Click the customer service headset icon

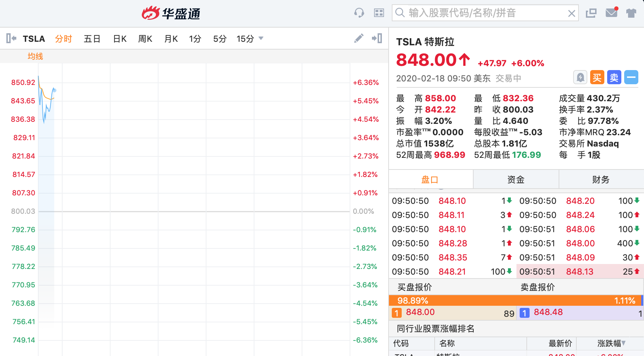click(x=359, y=13)
